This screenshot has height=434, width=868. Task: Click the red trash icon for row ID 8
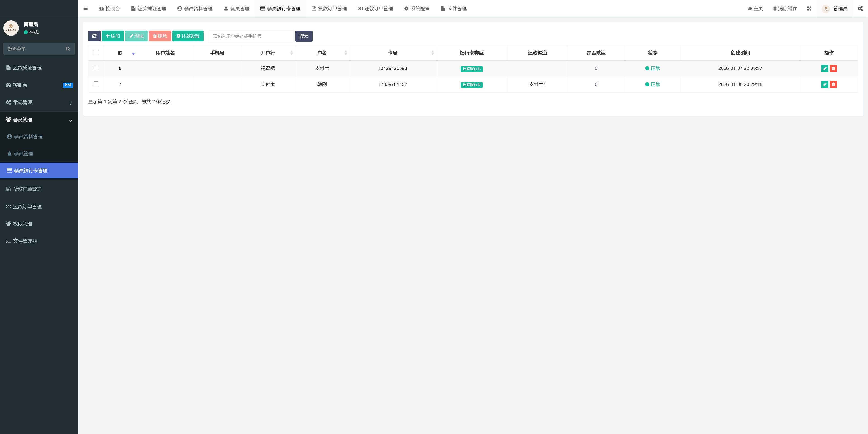coord(833,69)
